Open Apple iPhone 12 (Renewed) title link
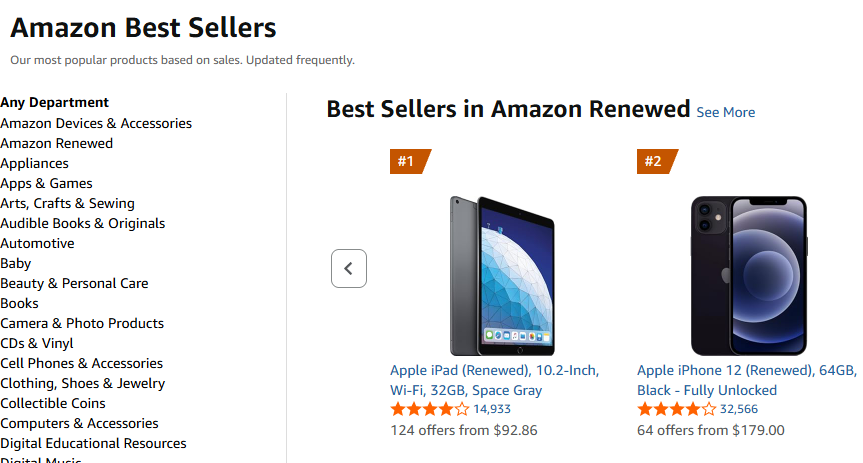 (x=746, y=380)
